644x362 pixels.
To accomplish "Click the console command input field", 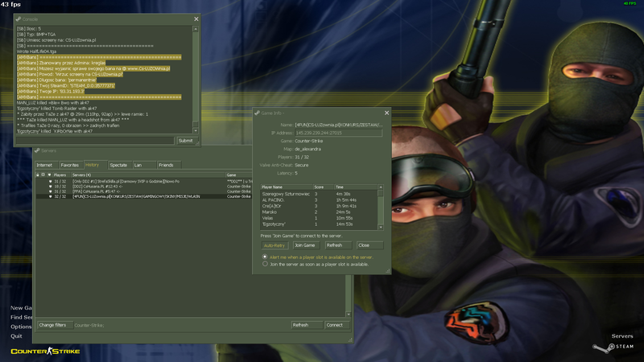I will [95, 140].
